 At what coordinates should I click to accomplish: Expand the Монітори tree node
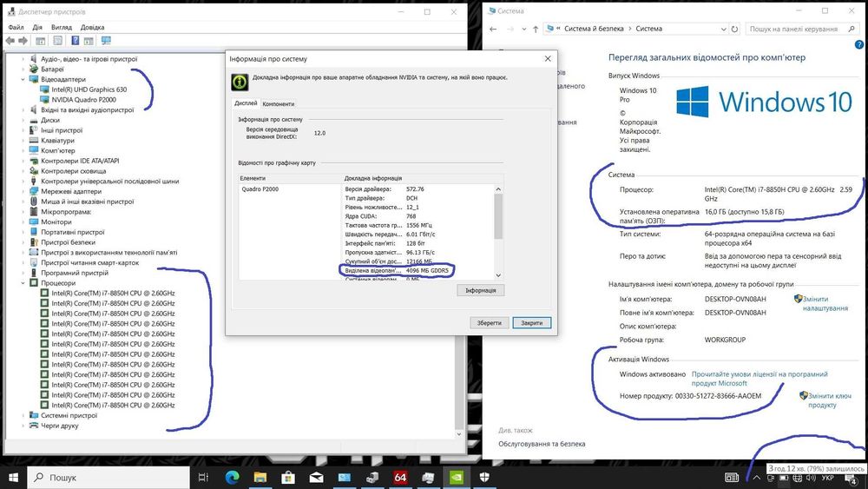coord(23,222)
